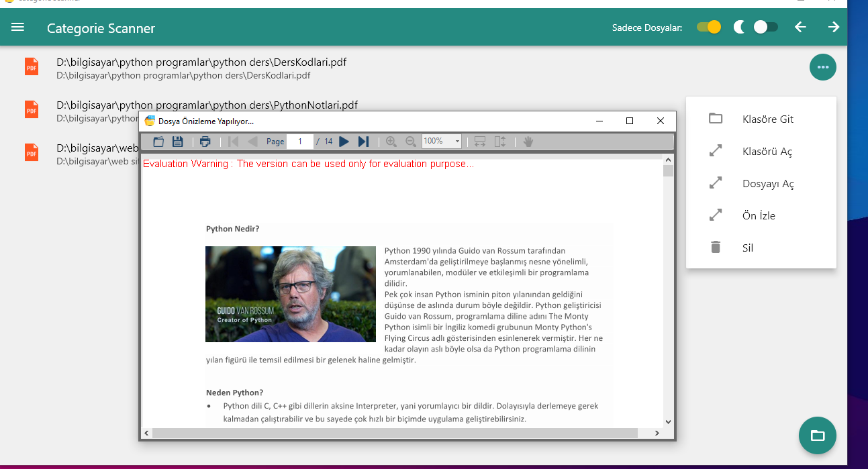Screen dimensions: 868x469
Task: Choose Sil from the context menu
Action: pos(761,248)
